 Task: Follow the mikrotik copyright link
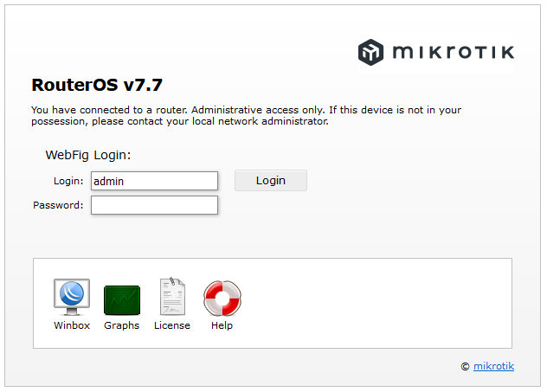493,366
